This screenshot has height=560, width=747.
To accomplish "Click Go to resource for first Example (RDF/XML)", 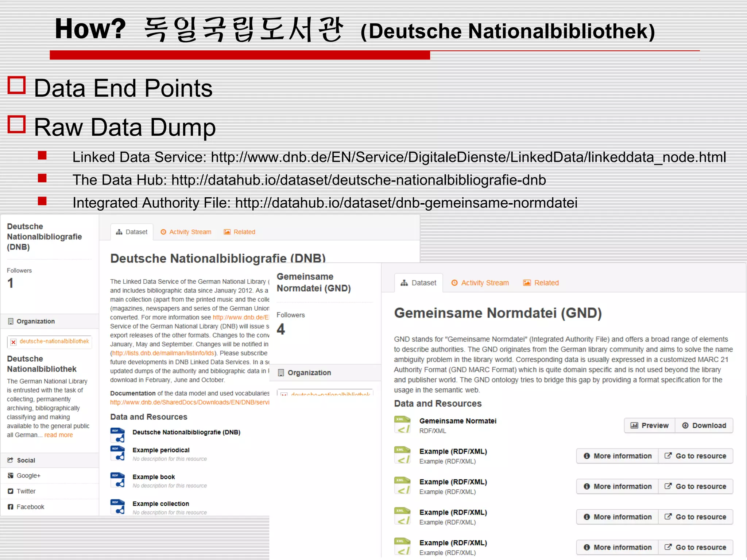I will (696, 456).
